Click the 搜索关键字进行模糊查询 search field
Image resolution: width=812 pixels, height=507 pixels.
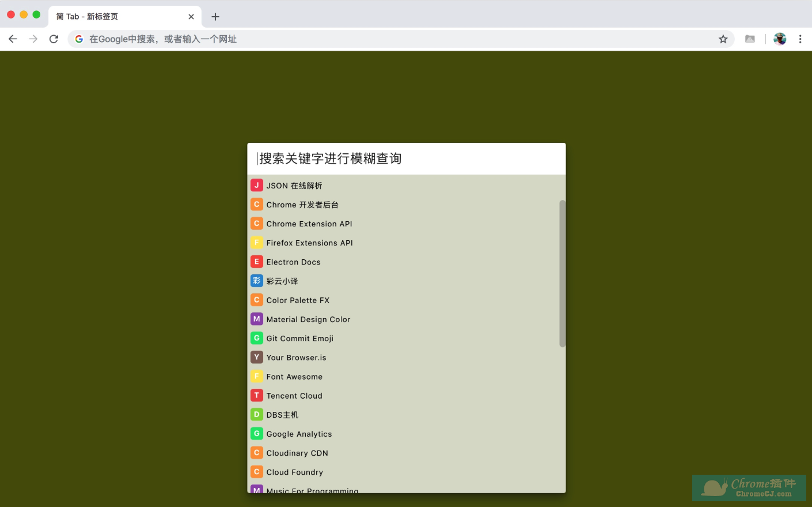(407, 159)
